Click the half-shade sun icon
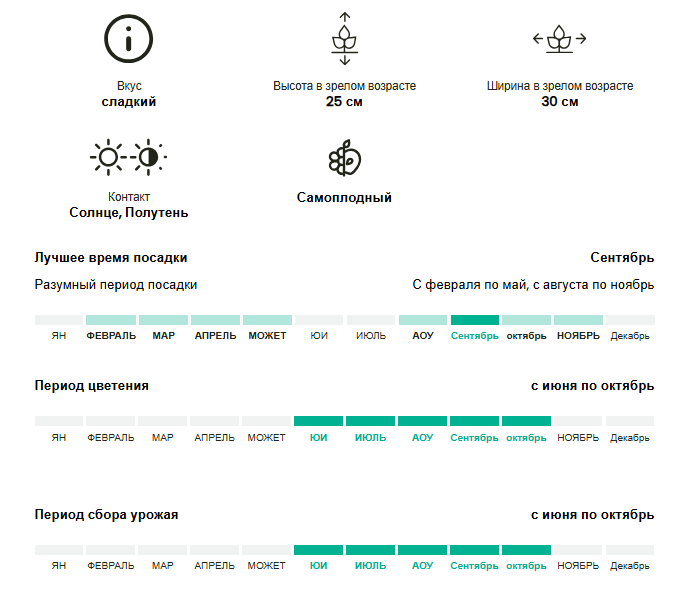 click(148, 157)
